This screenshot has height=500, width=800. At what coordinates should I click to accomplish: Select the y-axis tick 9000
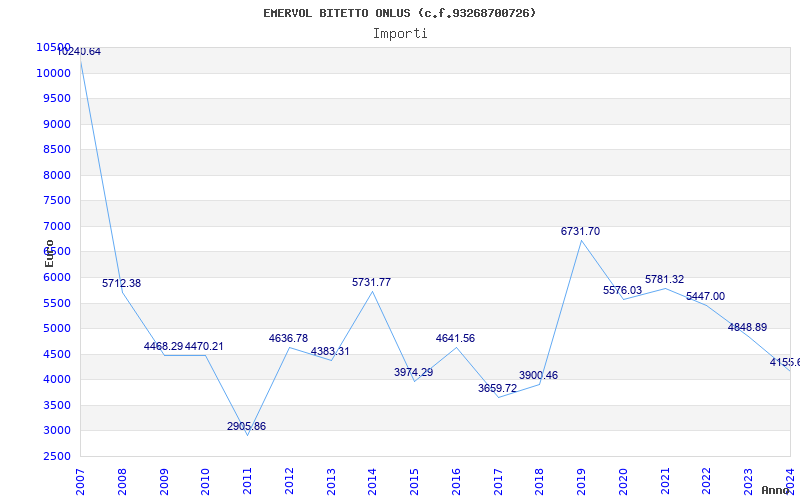(56, 124)
